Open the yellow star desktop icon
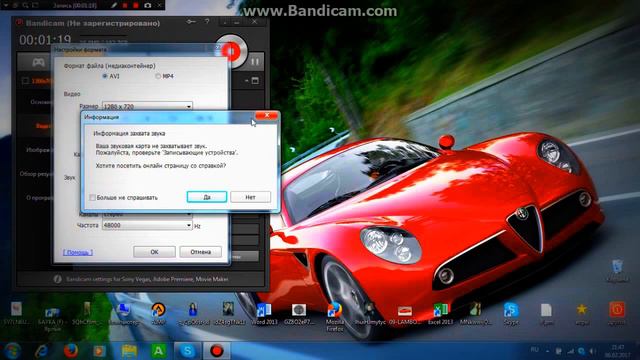Image resolution: width=640 pixels, height=360 pixels. point(582,313)
